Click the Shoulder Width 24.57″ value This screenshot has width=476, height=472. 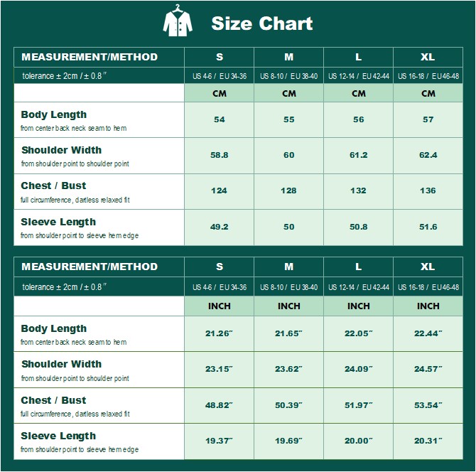(x=428, y=369)
